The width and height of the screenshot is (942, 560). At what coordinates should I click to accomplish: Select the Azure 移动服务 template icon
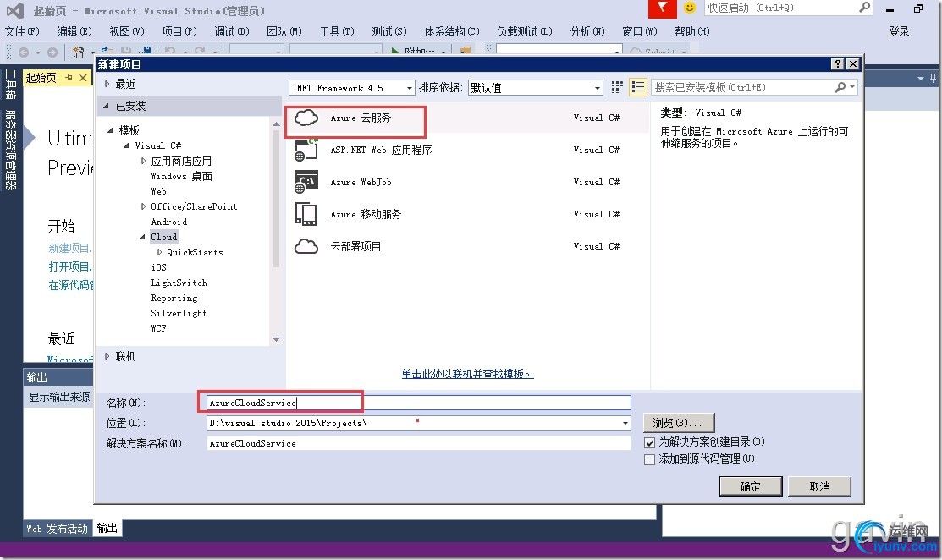(x=306, y=214)
